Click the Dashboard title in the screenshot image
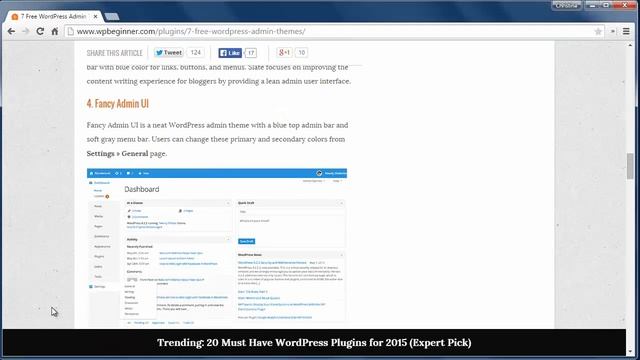 point(142,189)
